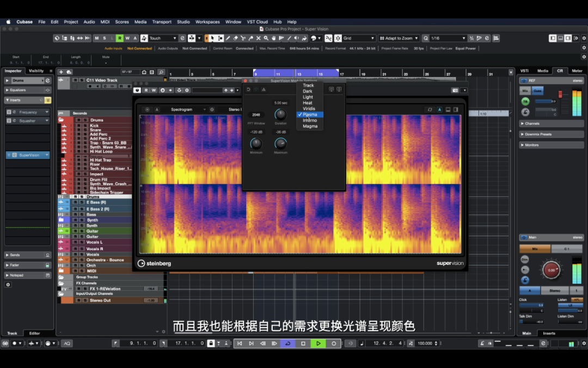Select the Range Selection tool
Screen dimensions: 588x368
point(220,38)
